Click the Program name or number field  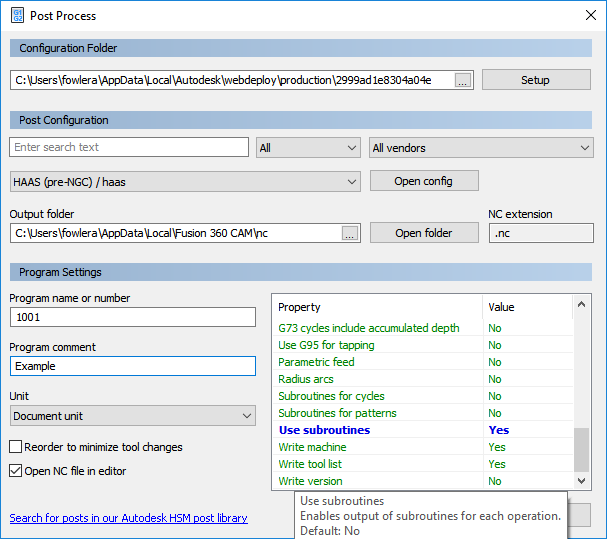[x=133, y=317]
